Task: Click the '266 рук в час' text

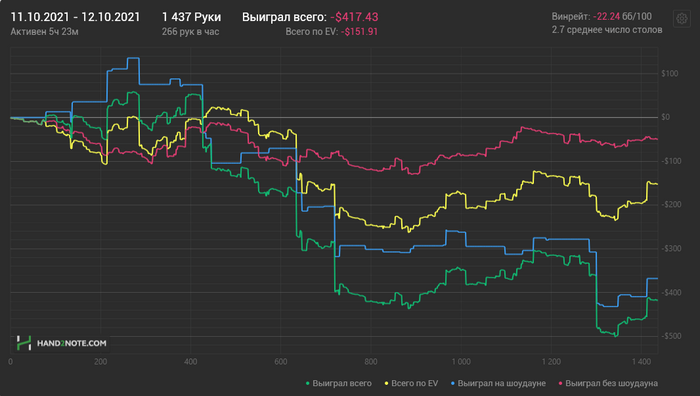Action: 190,32
